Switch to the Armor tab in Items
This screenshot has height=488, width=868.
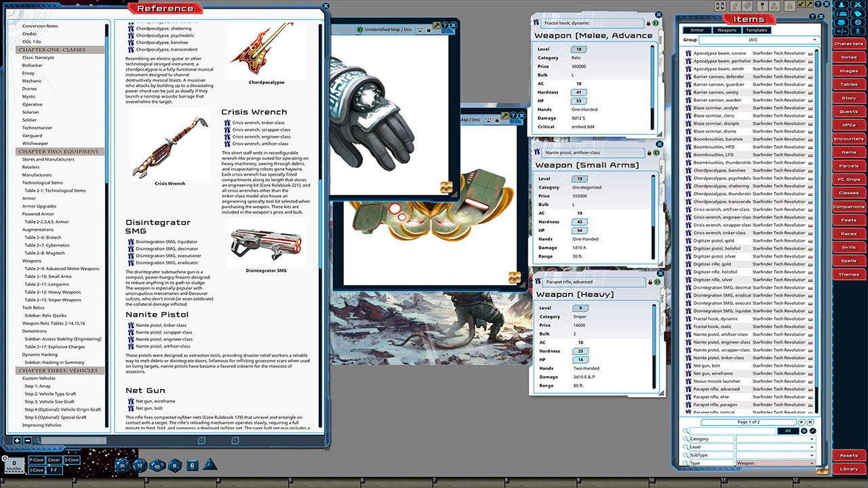[699, 30]
